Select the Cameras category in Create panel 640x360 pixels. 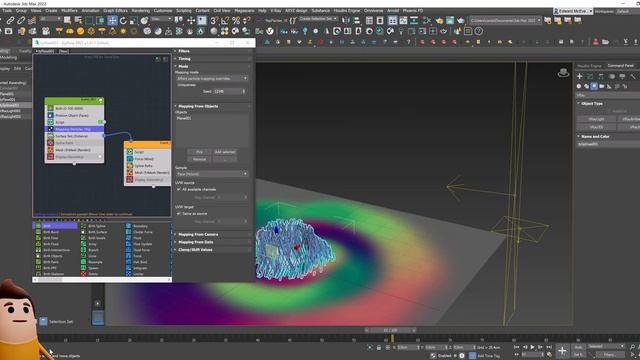(x=602, y=86)
